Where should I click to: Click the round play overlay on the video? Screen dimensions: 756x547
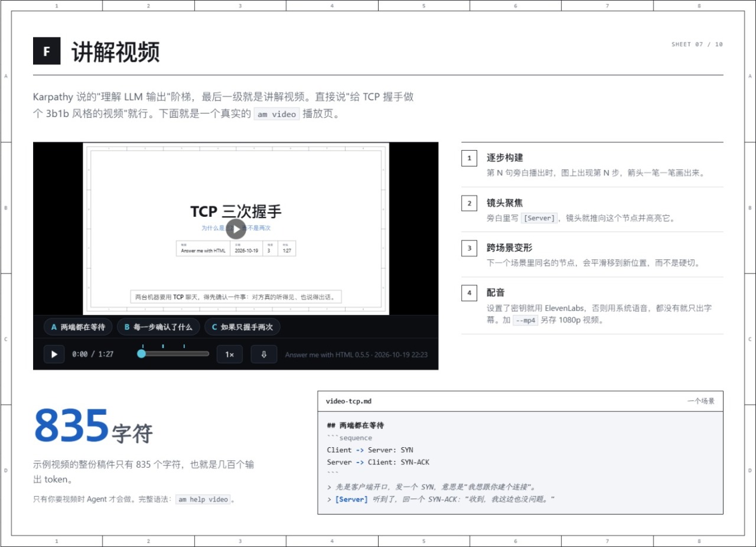236,229
